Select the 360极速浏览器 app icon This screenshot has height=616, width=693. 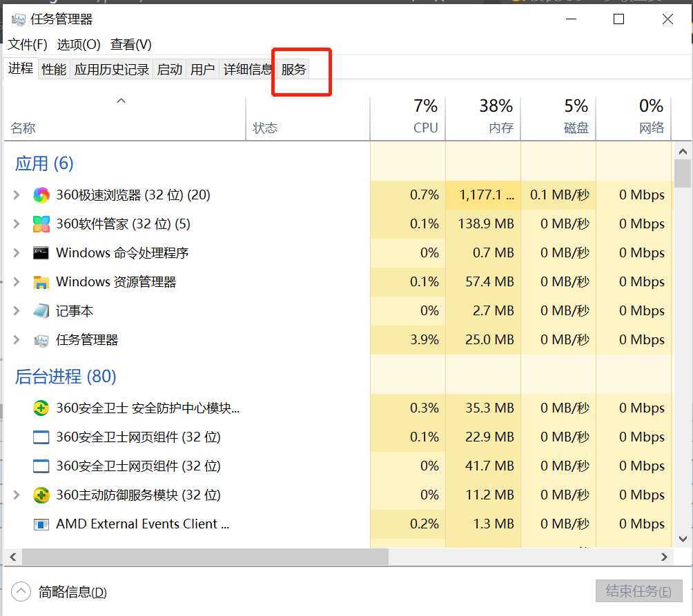(x=41, y=195)
